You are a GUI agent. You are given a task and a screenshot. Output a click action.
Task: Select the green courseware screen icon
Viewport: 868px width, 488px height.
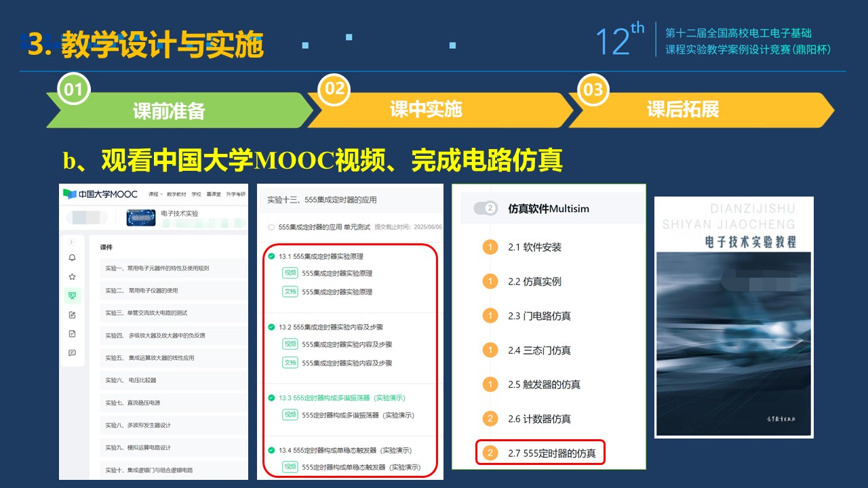72,296
